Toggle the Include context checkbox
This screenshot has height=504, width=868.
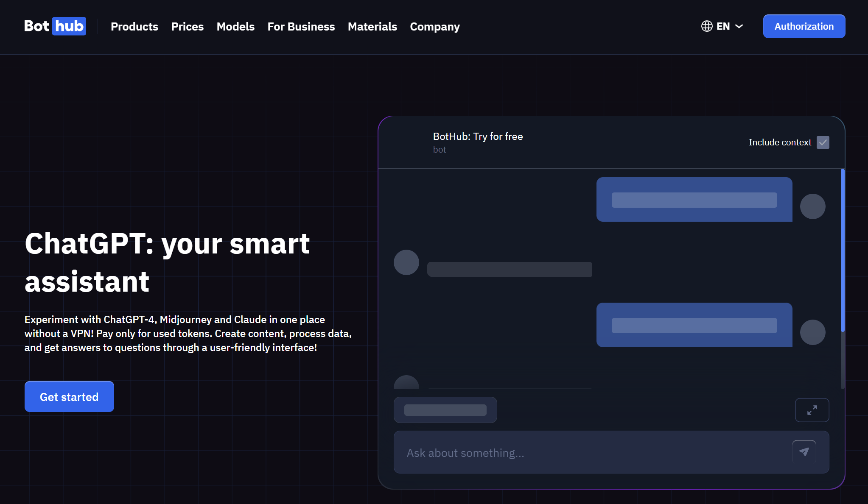click(x=823, y=142)
